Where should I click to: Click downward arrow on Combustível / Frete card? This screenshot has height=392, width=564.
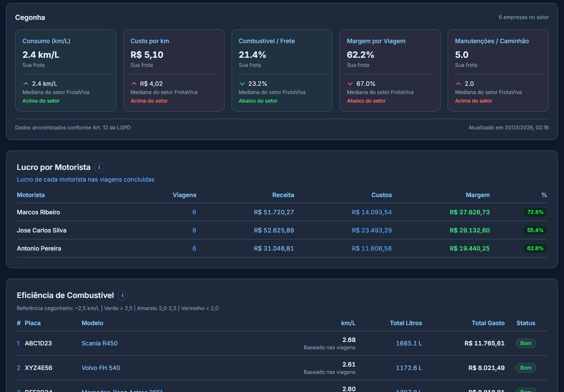pyautogui.click(x=243, y=83)
